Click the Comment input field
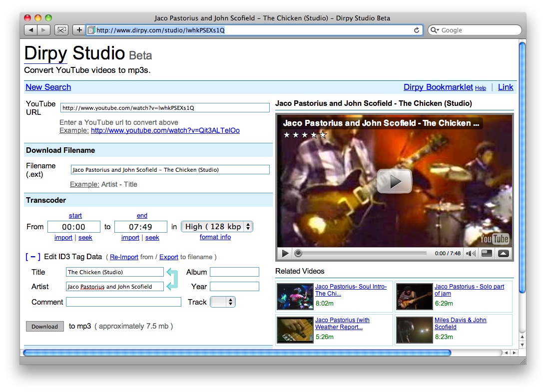The height and width of the screenshot is (392, 546). point(123,302)
